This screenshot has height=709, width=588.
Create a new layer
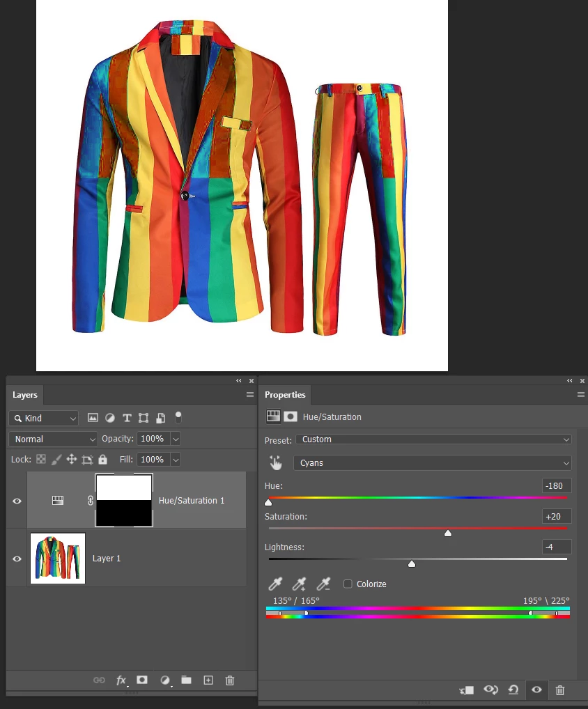coord(208,680)
